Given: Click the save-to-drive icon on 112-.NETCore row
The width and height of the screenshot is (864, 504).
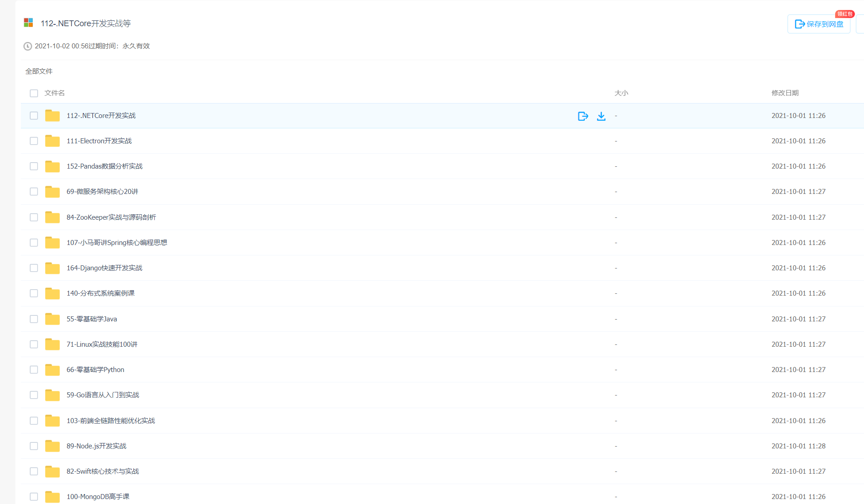Looking at the screenshot, I should pos(583,116).
